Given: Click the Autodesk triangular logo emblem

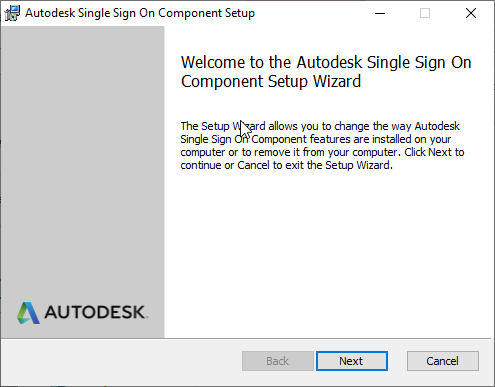Looking at the screenshot, I should (28, 313).
